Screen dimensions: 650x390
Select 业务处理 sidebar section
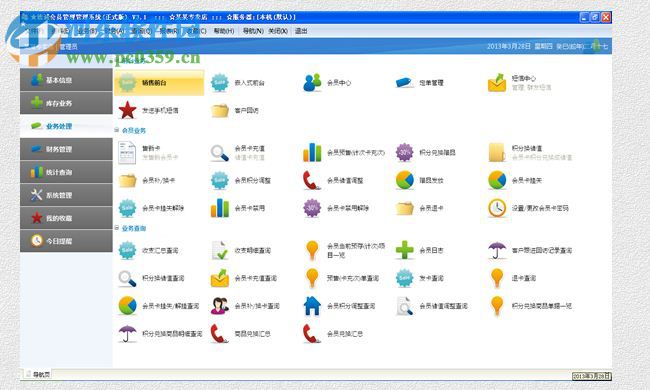[x=66, y=126]
